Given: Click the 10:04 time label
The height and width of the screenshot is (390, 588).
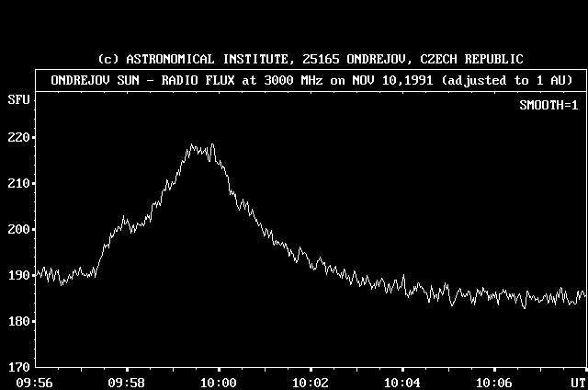Looking at the screenshot, I should (x=401, y=382).
